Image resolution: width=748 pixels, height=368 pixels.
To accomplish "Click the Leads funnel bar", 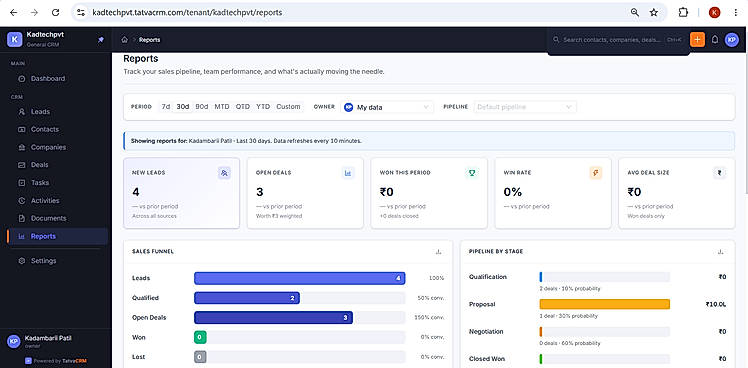I will coord(300,278).
